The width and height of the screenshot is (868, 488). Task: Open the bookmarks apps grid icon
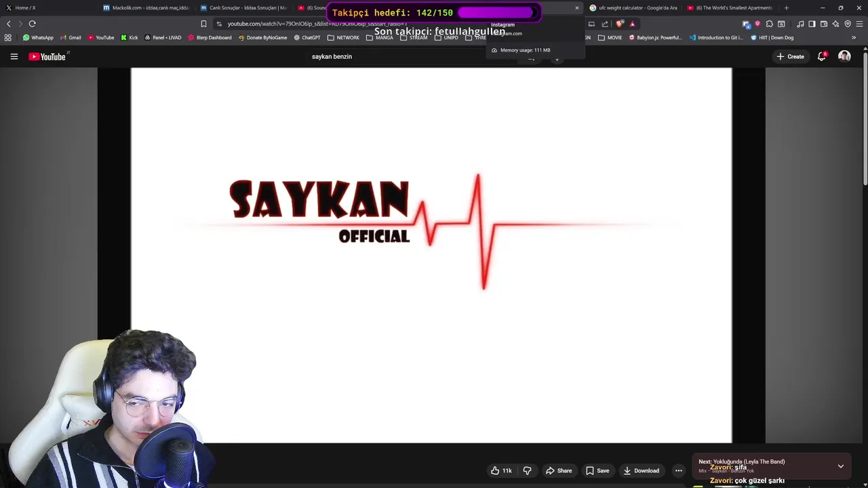tap(8, 37)
